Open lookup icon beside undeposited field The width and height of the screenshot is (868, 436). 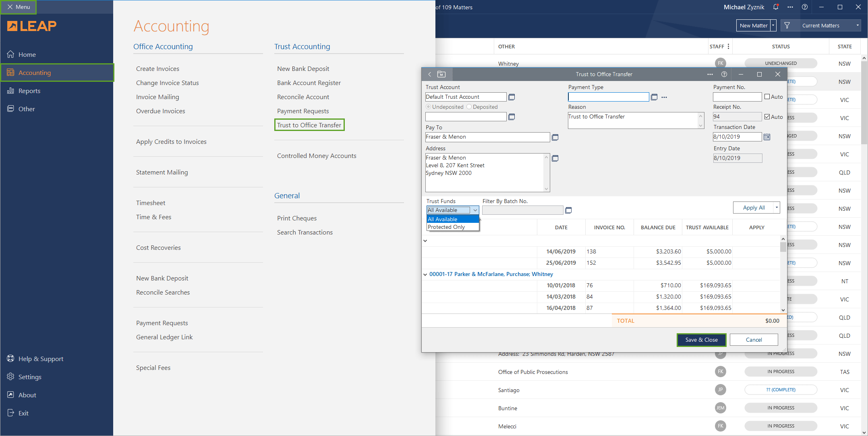pyautogui.click(x=512, y=117)
